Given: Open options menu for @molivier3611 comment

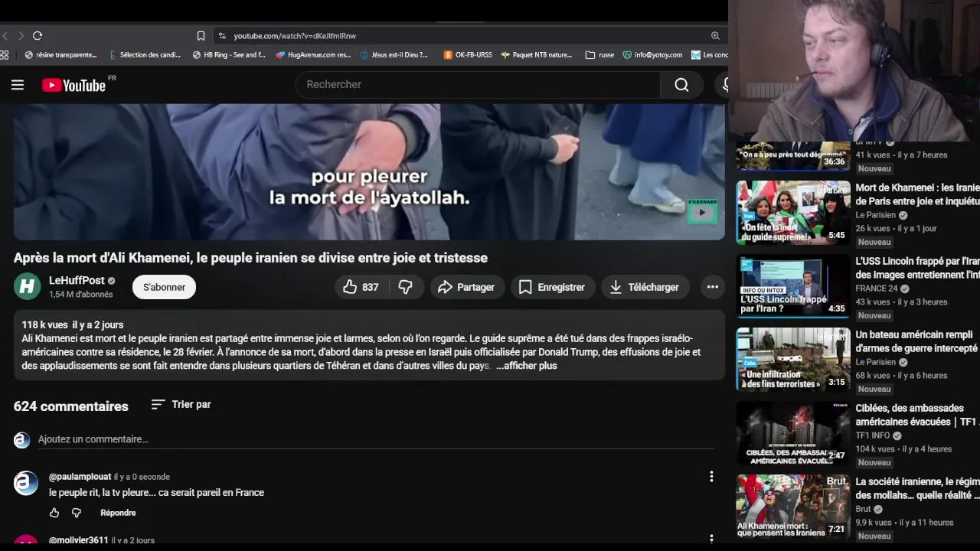Looking at the screenshot, I should tap(711, 539).
